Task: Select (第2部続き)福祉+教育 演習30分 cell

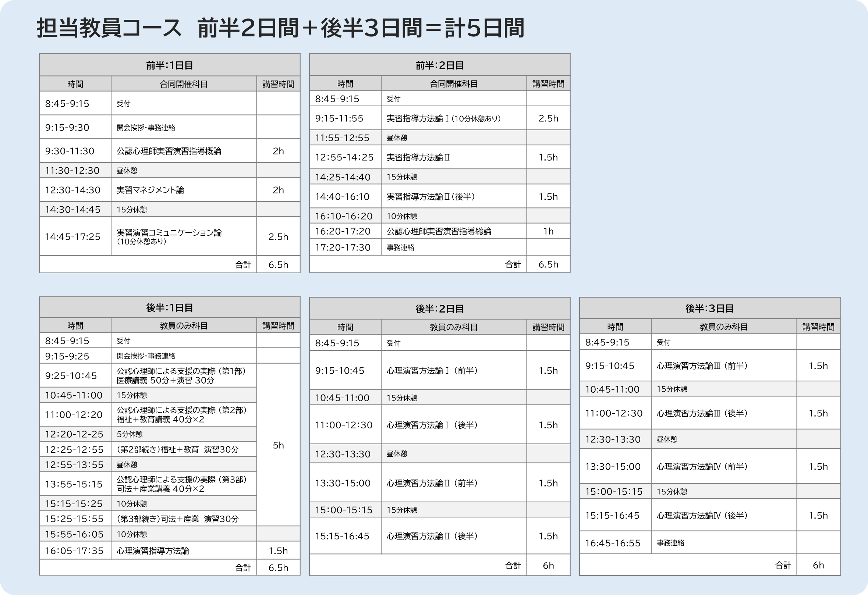Action: pos(184,449)
